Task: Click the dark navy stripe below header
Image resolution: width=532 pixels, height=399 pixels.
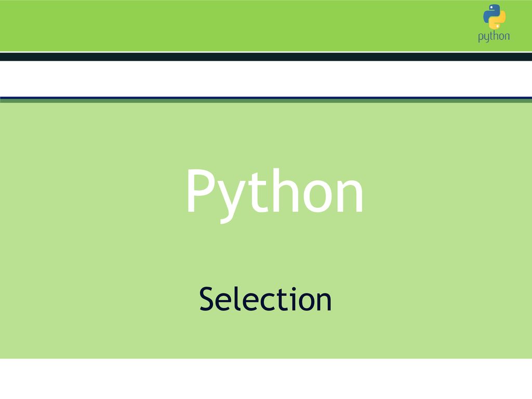Action: (266, 57)
